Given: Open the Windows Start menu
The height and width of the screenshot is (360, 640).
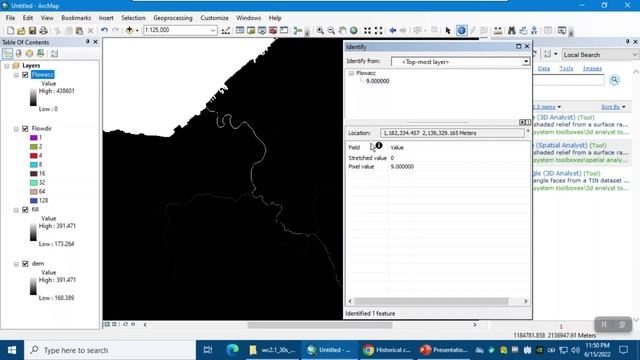Looking at the screenshot, I should coord(12,350).
